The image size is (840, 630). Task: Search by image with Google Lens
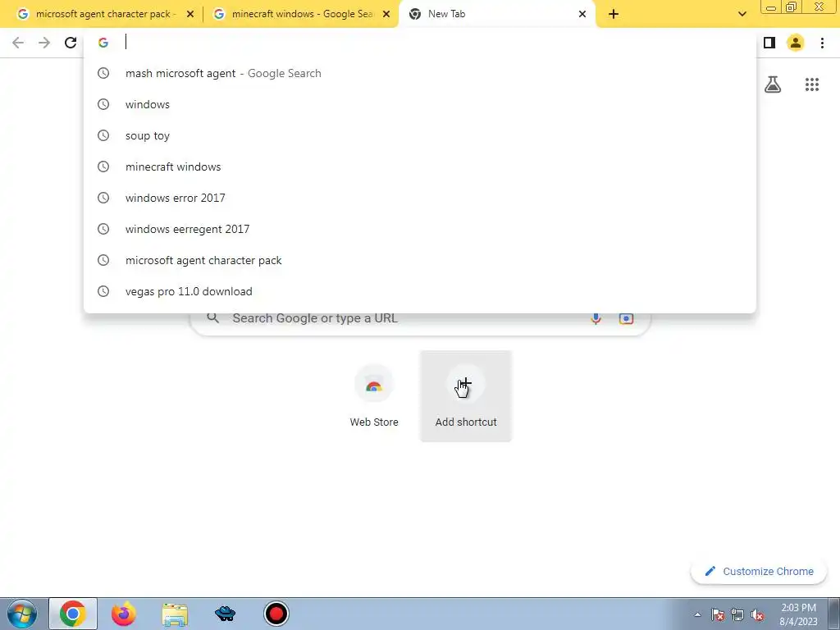tap(626, 318)
